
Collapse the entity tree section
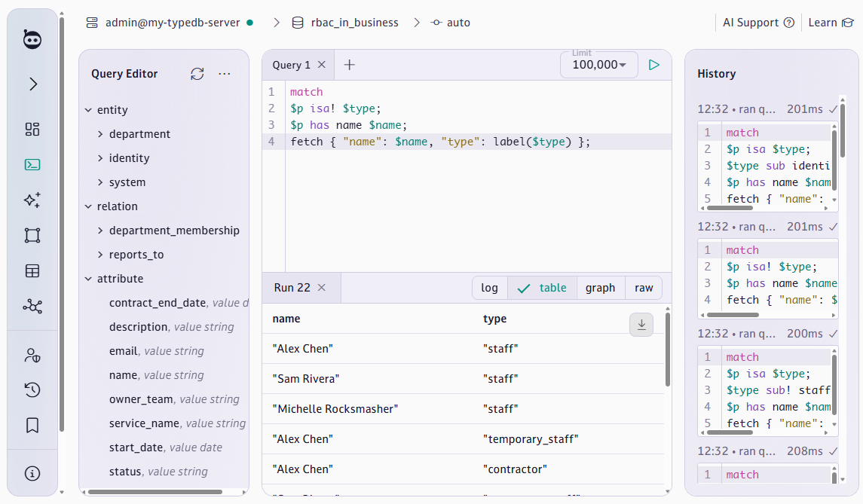(x=88, y=110)
